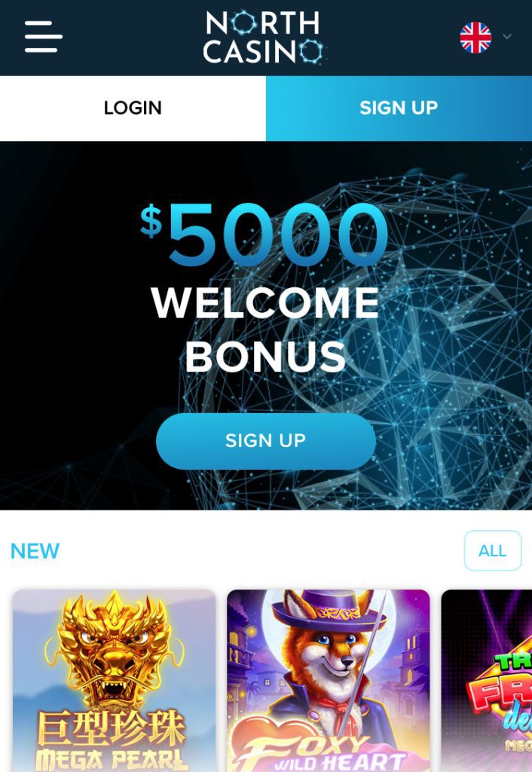
Task: Expand the language dropdown chevron
Action: [x=507, y=37]
